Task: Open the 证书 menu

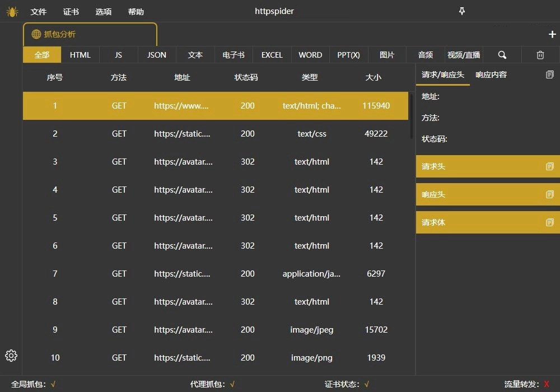Action: pos(71,12)
